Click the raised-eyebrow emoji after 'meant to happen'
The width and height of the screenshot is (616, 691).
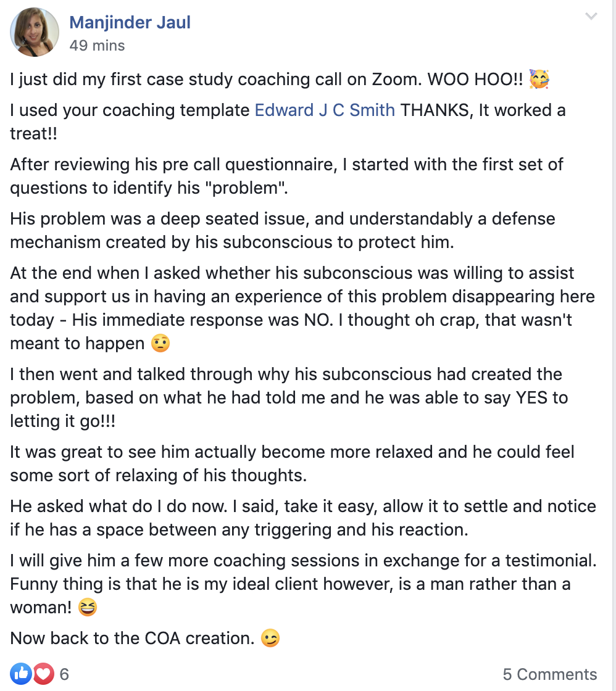coord(160,342)
